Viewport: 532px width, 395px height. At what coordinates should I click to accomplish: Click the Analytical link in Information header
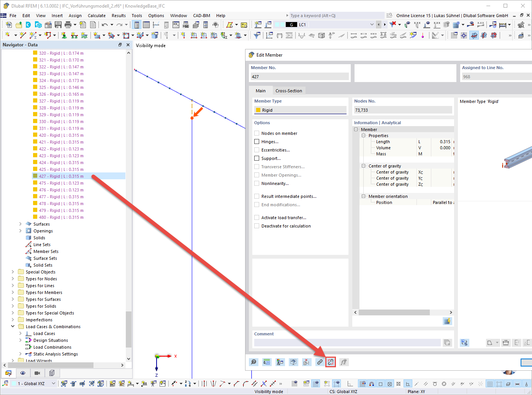tap(391, 123)
